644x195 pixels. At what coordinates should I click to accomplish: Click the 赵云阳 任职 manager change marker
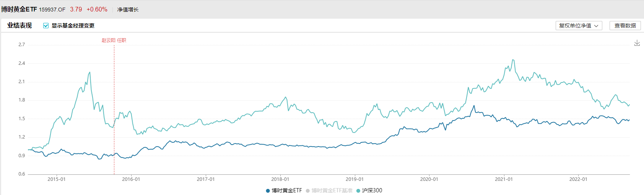click(x=114, y=40)
